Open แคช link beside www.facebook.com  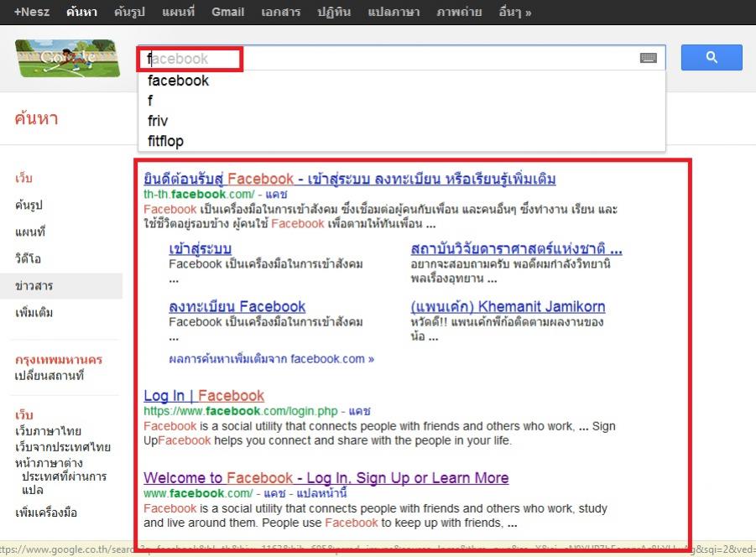coord(275,493)
